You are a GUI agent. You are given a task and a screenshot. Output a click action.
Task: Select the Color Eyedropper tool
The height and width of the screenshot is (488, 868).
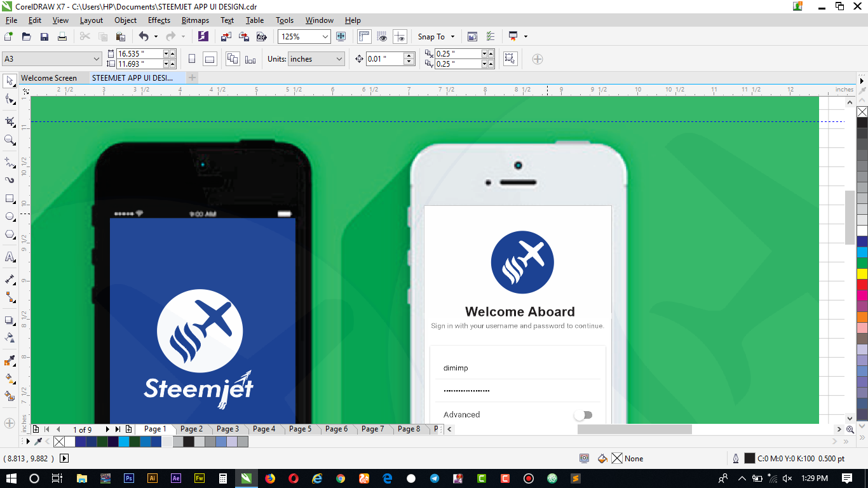(10, 361)
